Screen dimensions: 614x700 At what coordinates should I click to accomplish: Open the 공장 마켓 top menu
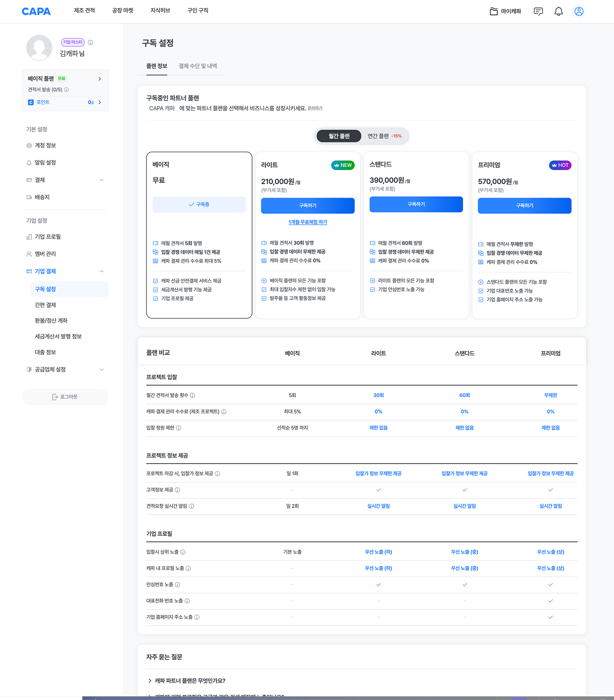[x=123, y=10]
